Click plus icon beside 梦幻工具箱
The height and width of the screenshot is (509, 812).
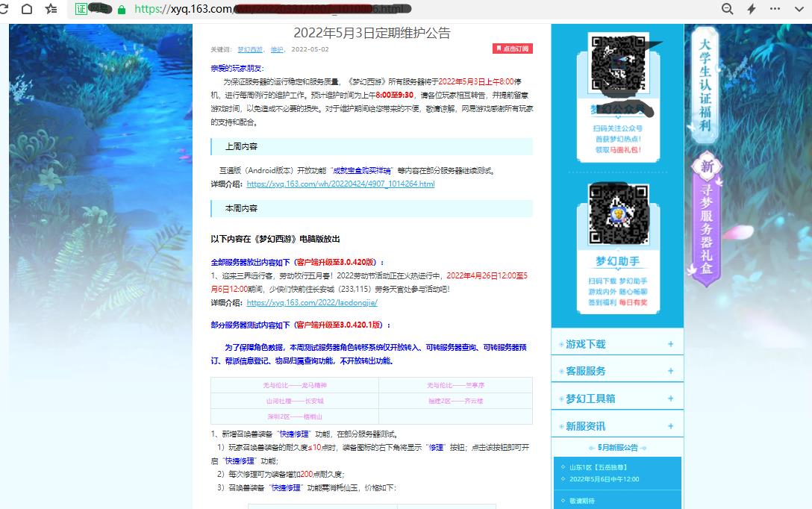point(671,399)
